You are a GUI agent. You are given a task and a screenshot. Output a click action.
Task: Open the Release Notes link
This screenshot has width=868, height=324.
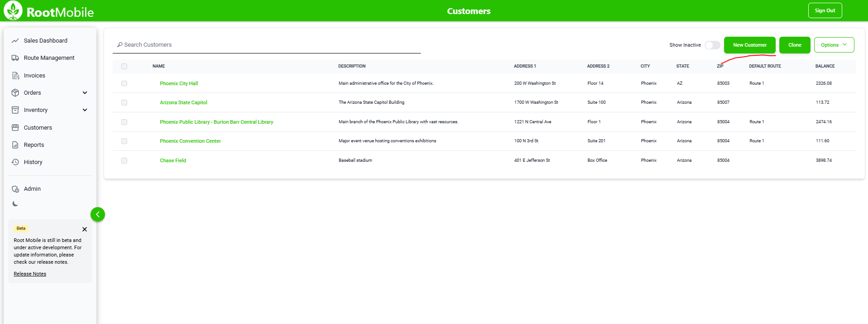30,274
